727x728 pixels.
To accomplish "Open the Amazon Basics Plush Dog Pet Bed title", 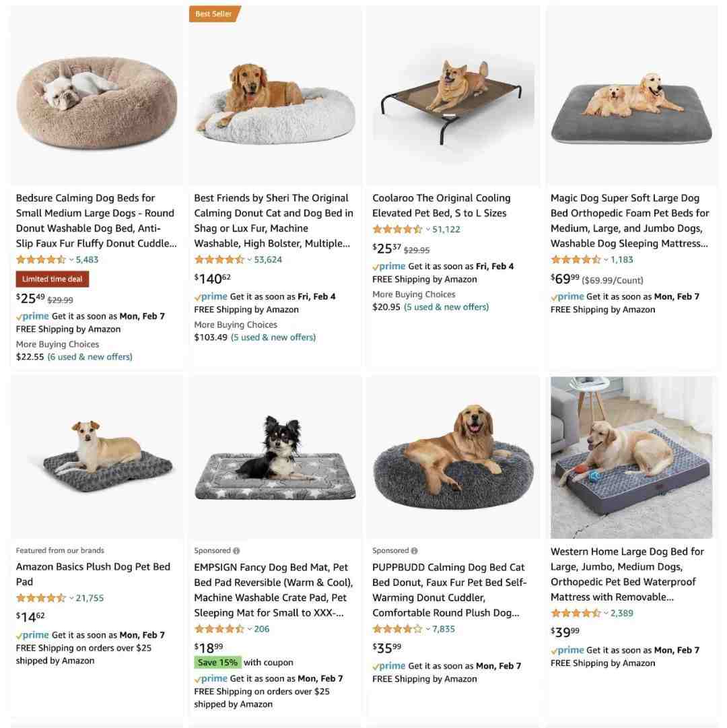I will tap(94, 574).
